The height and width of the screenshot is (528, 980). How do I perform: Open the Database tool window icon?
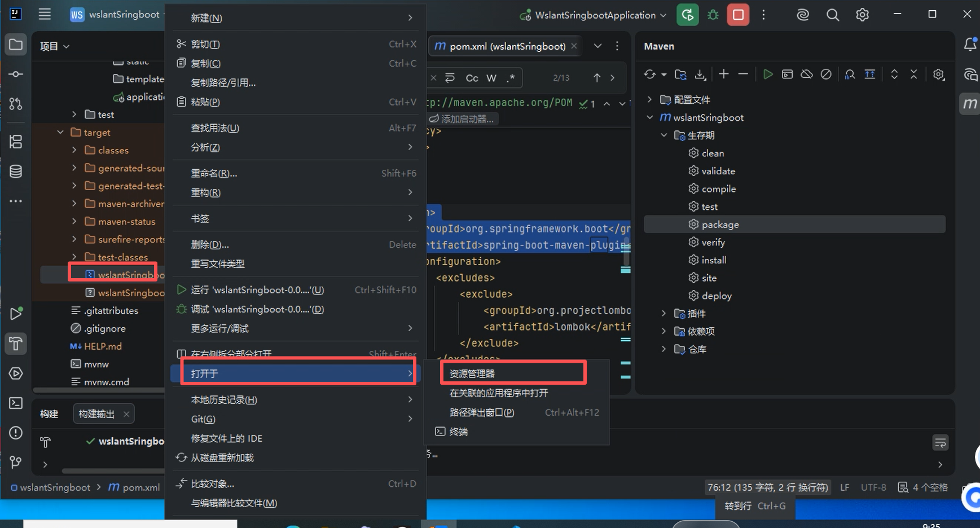coord(16,171)
